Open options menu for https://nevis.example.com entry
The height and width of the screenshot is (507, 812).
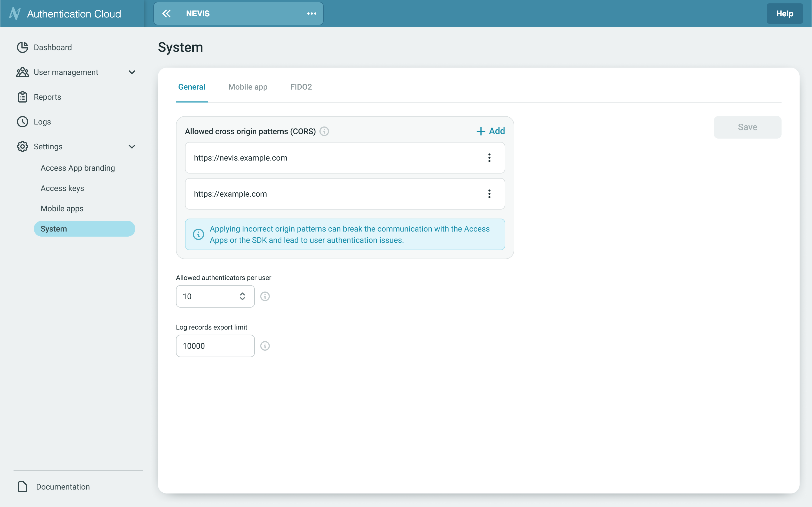tap(489, 158)
